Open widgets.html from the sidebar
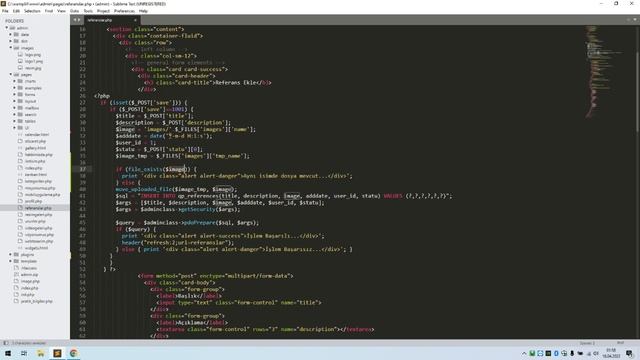Screen dimensions: 640x360 pyautogui.click(x=36, y=248)
